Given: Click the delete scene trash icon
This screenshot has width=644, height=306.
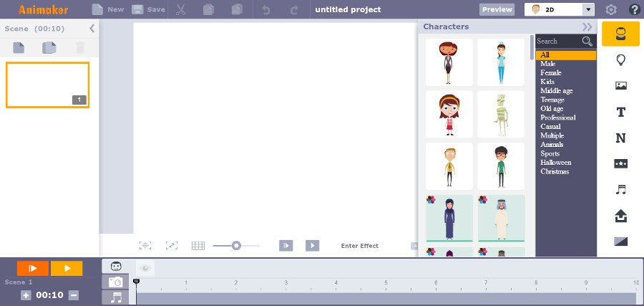Looking at the screenshot, I should (x=80, y=48).
